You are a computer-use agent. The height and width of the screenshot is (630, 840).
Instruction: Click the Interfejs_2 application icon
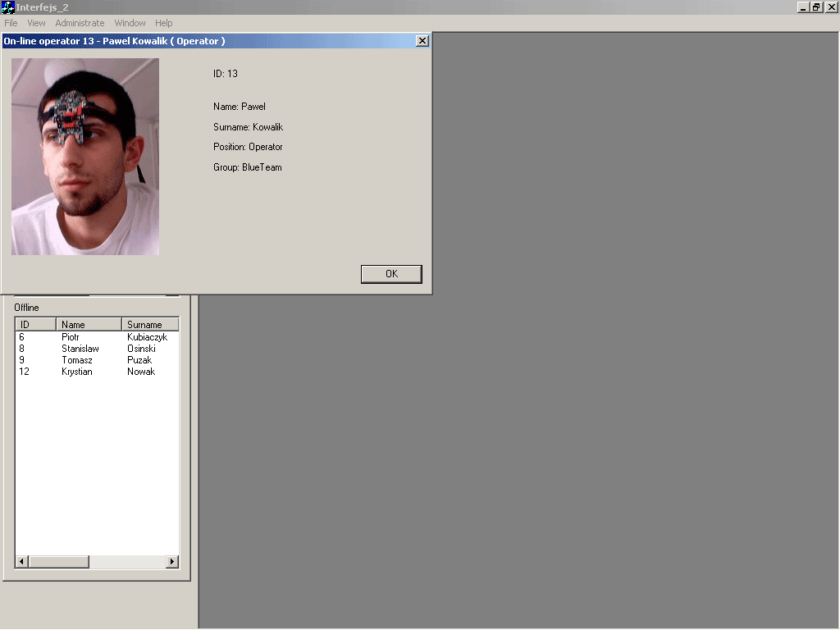7,7
